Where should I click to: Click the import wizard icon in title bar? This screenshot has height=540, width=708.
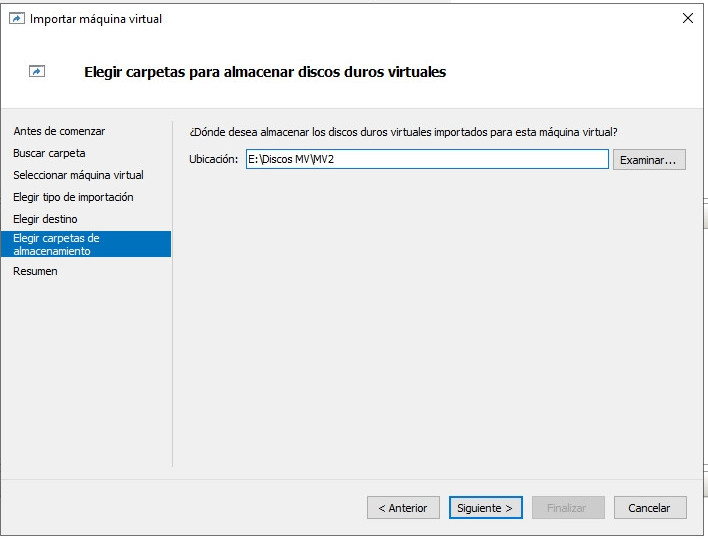(16, 19)
